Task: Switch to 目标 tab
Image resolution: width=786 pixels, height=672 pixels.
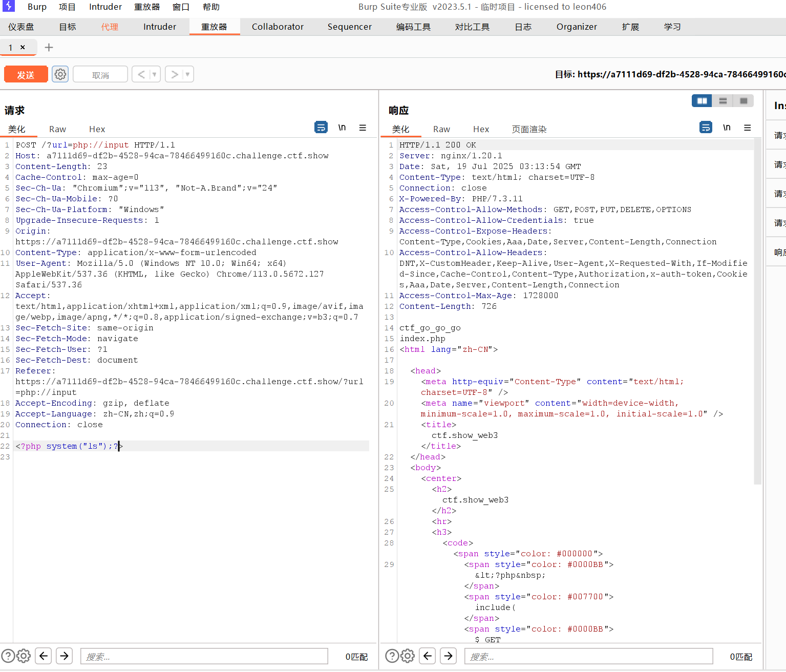Action: 68,27
